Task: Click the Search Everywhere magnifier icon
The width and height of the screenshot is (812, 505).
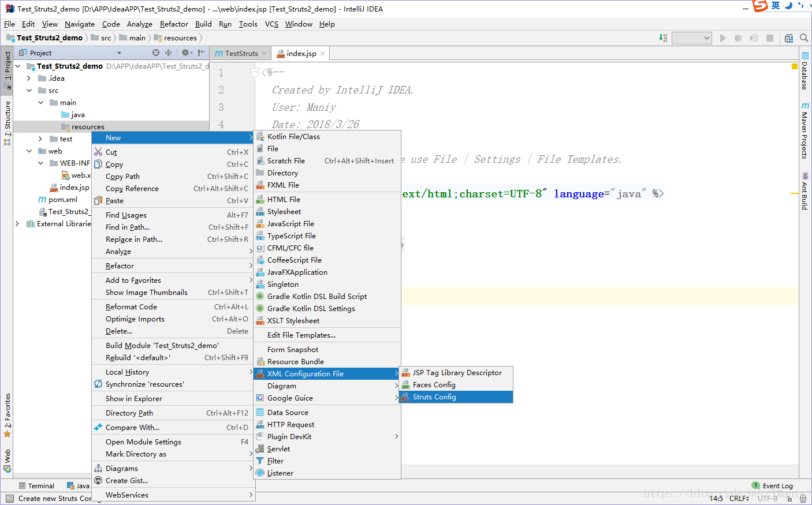Action: [804, 38]
